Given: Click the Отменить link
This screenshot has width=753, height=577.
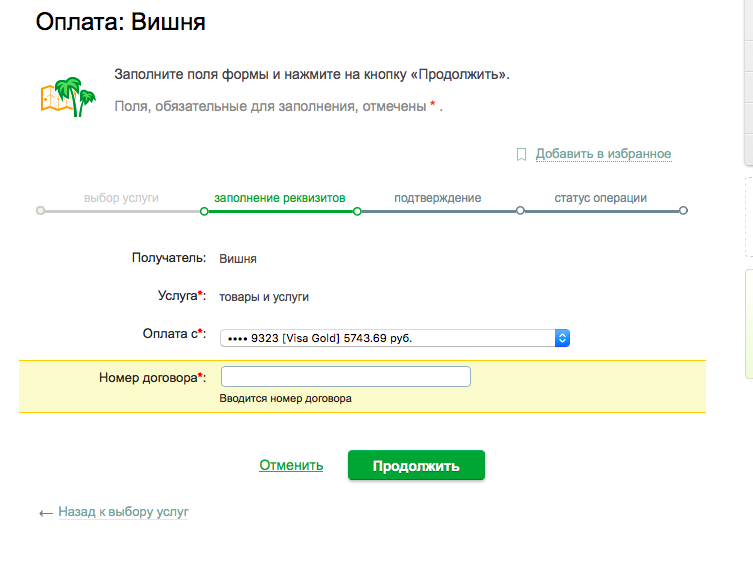Looking at the screenshot, I should 291,465.
